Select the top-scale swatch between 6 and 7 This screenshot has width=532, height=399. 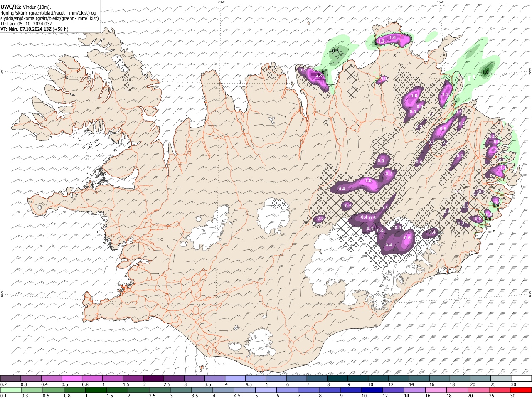click(x=296, y=378)
